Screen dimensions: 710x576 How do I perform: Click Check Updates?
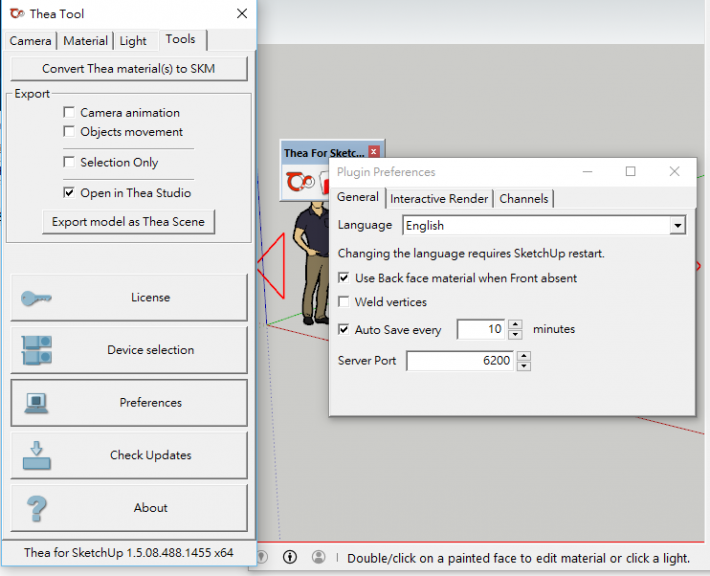pos(129,455)
